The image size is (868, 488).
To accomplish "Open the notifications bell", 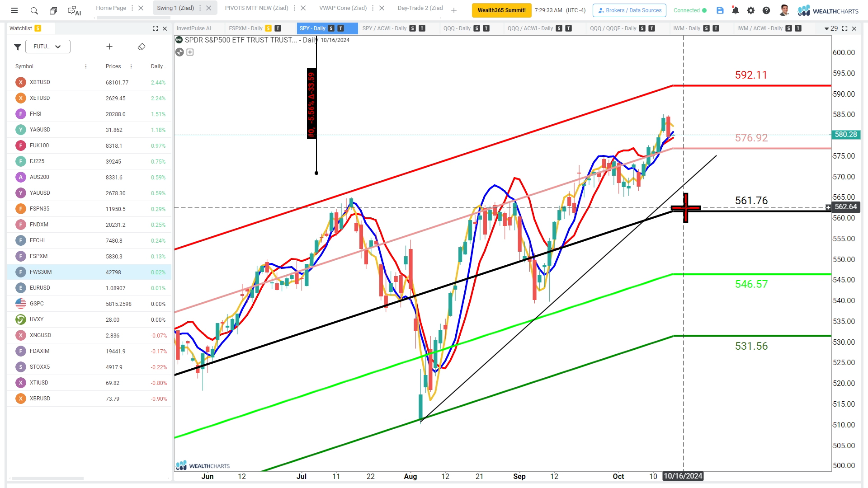I will point(736,10).
